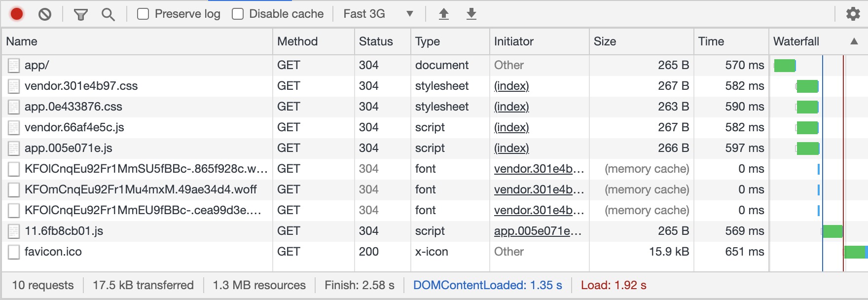Screen dimensions: 868x300
Task: Sort requests by Initiator column
Action: tap(540, 41)
